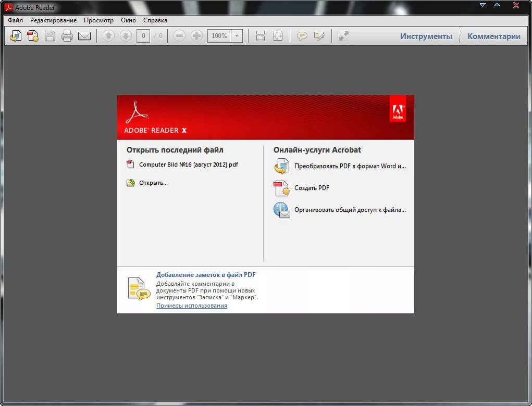
Task: Switch to read mode fullscreen icon
Action: (344, 35)
